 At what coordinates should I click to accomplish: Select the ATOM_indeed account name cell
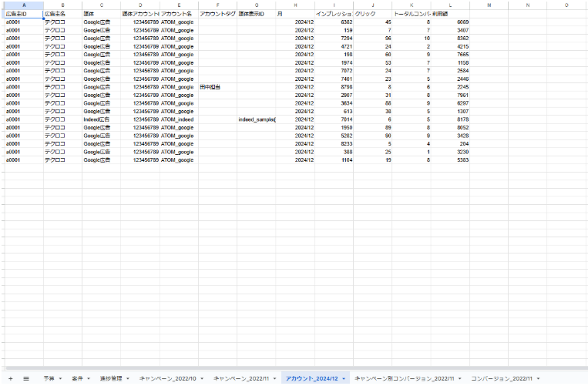click(179, 119)
